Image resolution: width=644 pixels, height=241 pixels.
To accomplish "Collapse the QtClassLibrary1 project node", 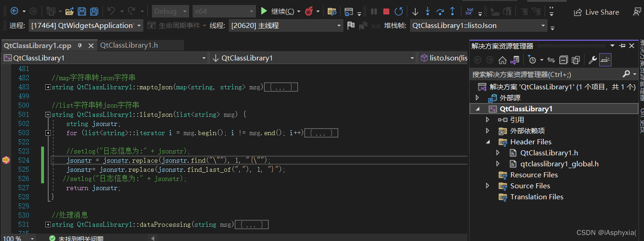I will [x=478, y=109].
